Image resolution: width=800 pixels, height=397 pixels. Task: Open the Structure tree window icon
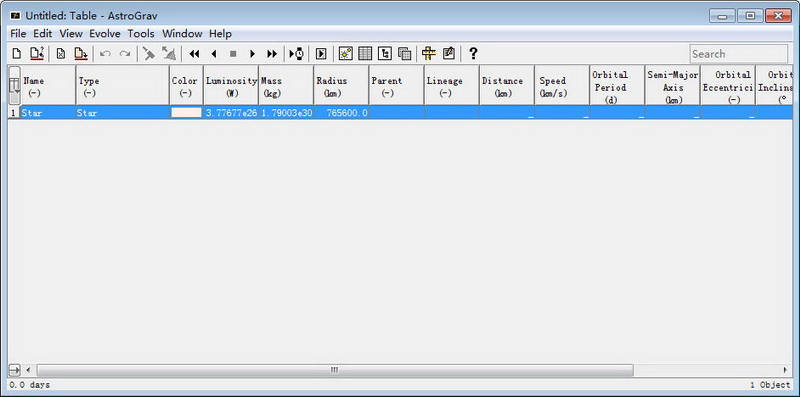(384, 54)
